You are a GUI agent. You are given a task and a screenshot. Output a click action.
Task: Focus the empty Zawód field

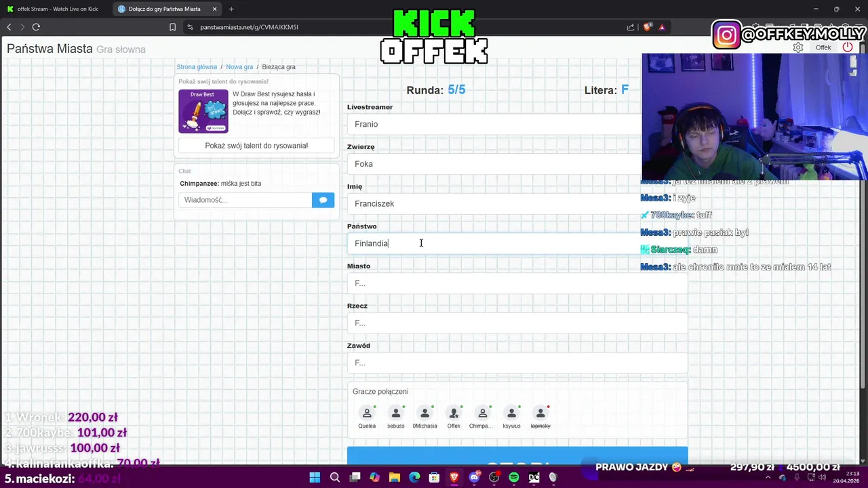[517, 363]
